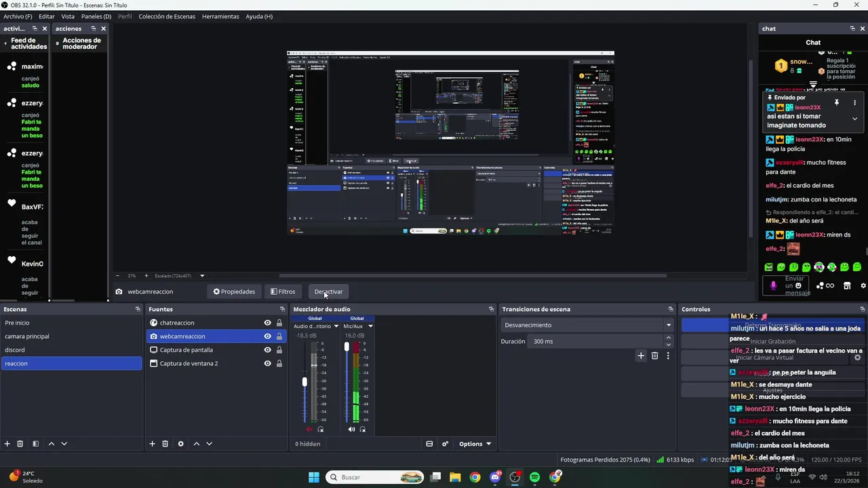Open Filtros for webcamreaccion
Viewport: 868px width, 488px height.
(x=283, y=291)
